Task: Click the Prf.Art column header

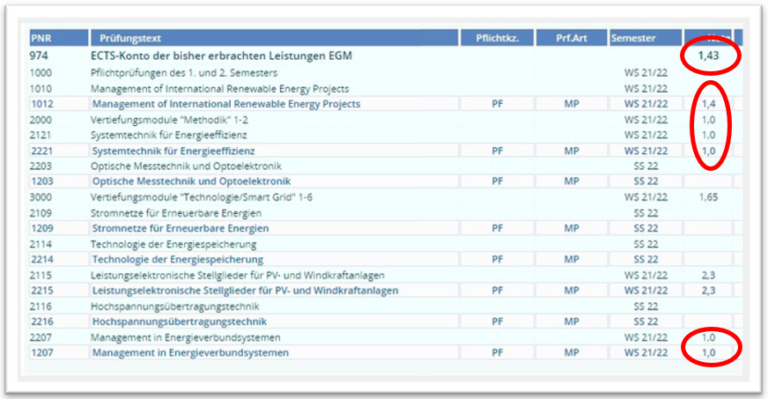Action: [x=571, y=38]
